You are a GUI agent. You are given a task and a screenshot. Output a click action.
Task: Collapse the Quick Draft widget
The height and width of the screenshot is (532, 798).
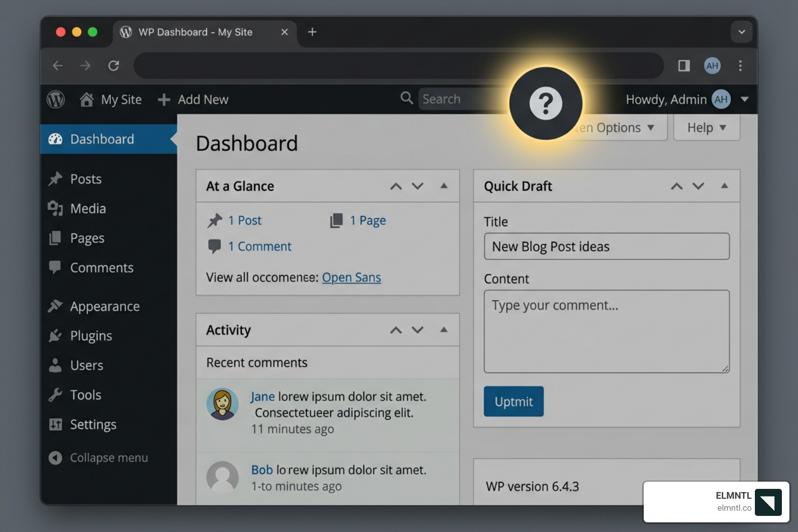pos(724,185)
